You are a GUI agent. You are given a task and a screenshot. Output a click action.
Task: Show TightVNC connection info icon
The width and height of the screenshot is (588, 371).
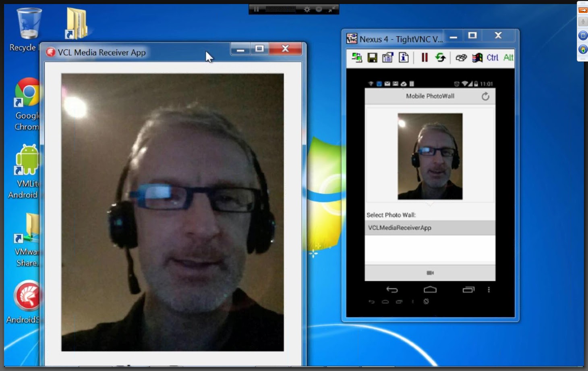[404, 58]
